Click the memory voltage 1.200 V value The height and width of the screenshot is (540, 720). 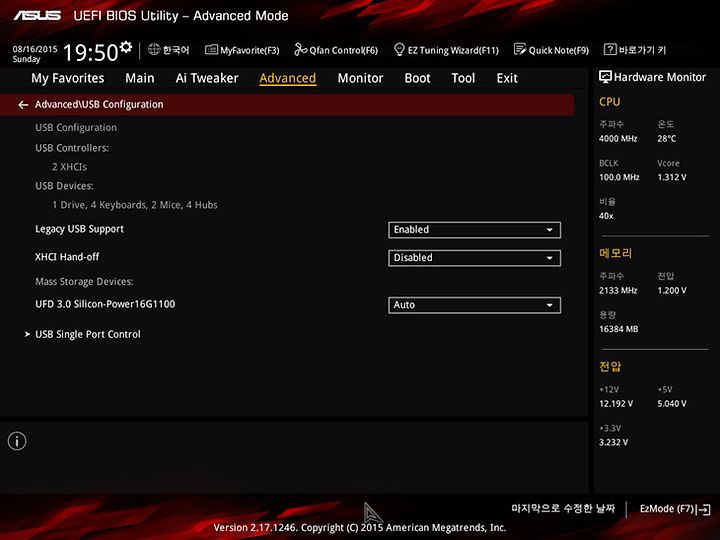point(672,291)
